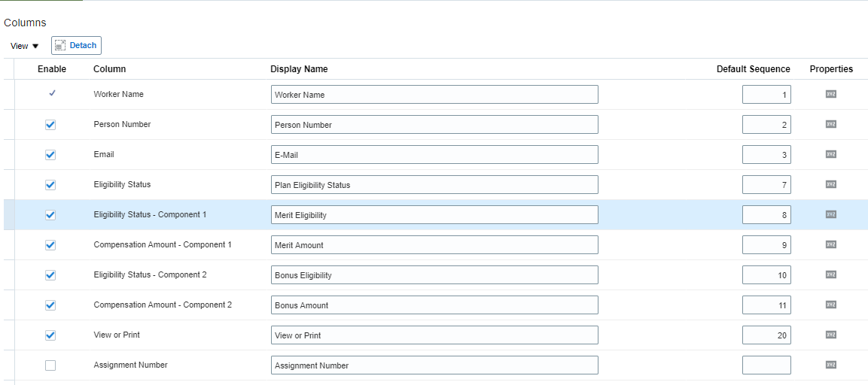This screenshot has height=385, width=868.
Task: Click the Display Name column header
Action: [299, 69]
